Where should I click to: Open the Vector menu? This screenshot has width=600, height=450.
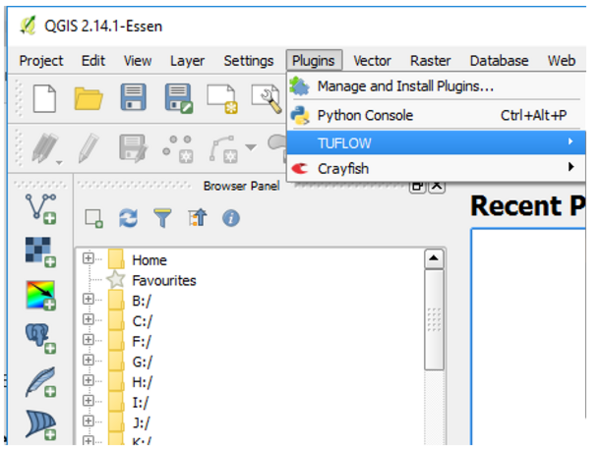372,60
